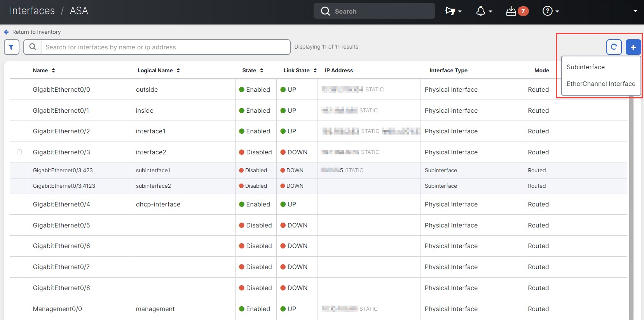Open the jobs tray with 7 badge

517,11
